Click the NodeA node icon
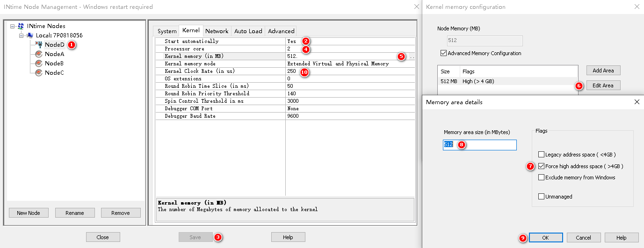 (x=39, y=54)
